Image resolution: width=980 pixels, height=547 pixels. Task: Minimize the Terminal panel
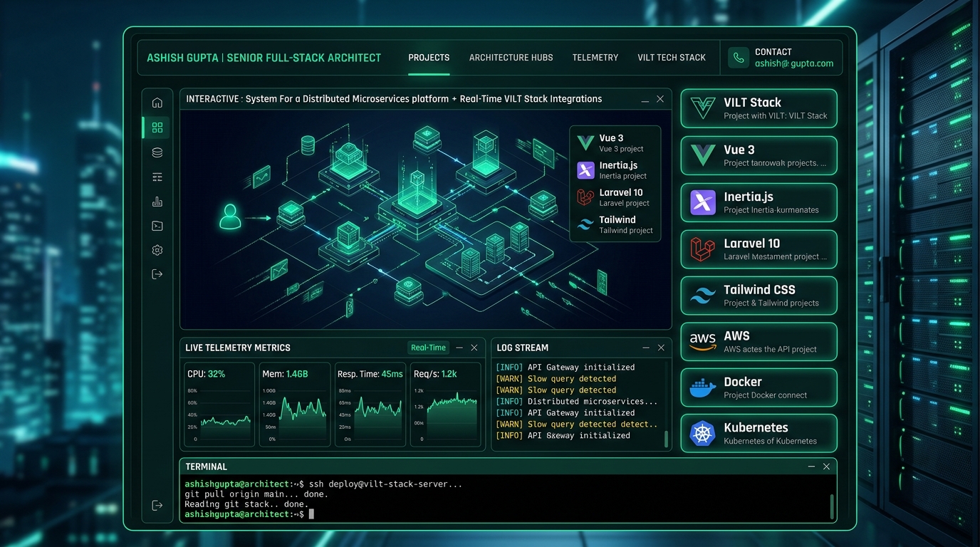coord(811,467)
